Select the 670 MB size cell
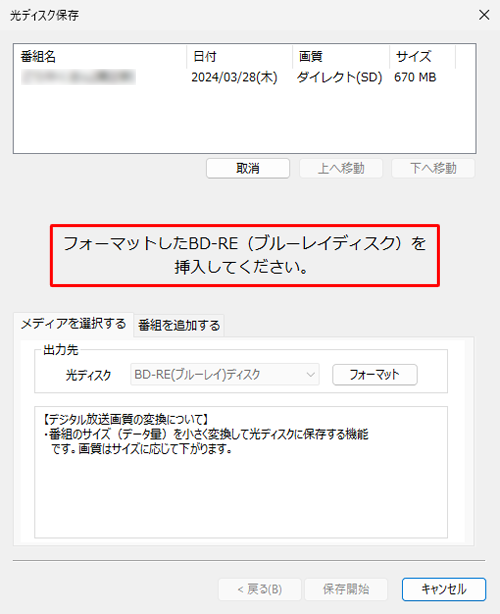Screen dimensions: 500x614 (x=415, y=77)
